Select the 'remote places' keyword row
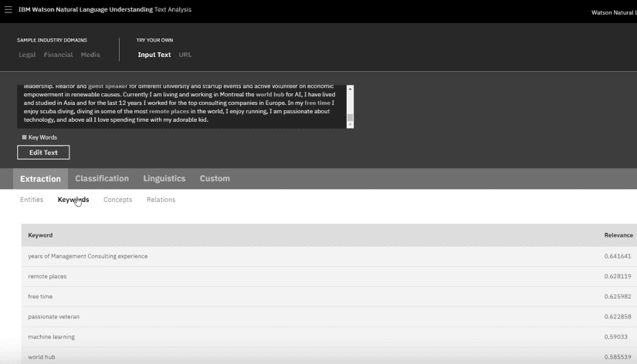637x364 pixels. tap(329, 276)
